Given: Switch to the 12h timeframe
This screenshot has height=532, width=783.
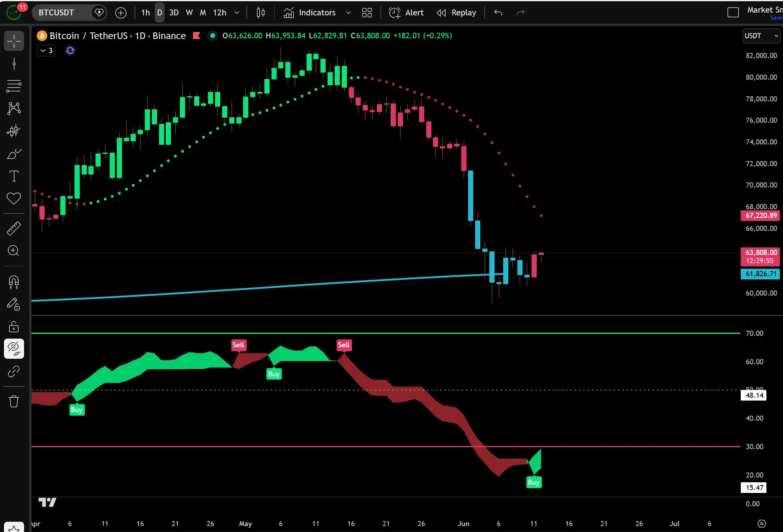Looking at the screenshot, I should point(219,13).
